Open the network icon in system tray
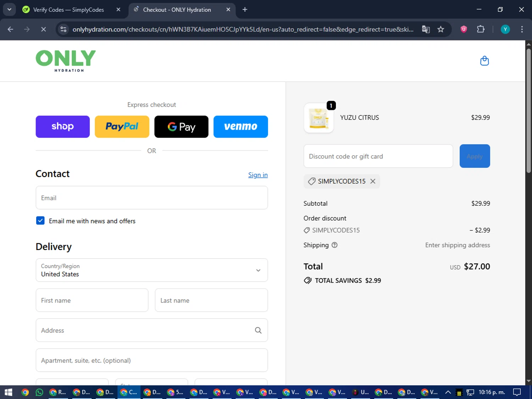This screenshot has height=399, width=532. pos(470,392)
